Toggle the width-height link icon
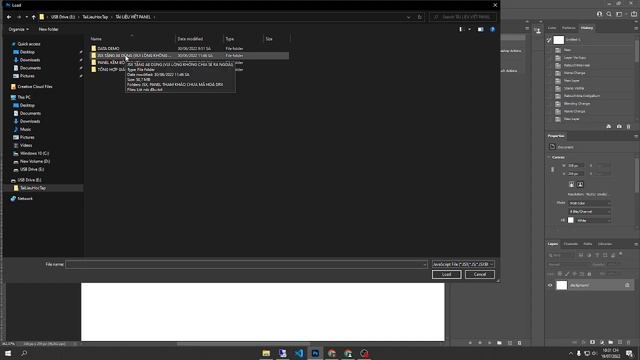The height and width of the screenshot is (360, 640). point(553,169)
